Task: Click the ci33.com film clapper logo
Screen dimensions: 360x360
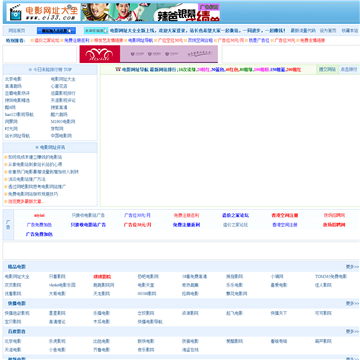Action: 43,12
